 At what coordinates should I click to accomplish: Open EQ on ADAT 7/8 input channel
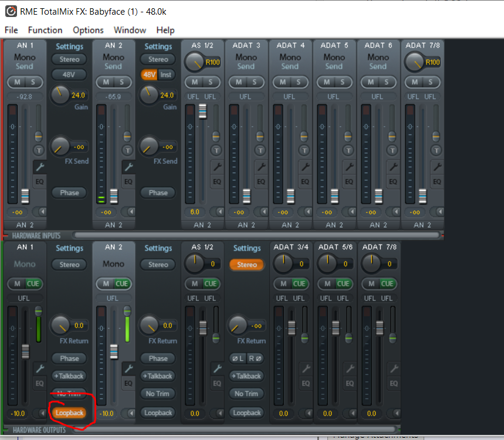(x=437, y=182)
